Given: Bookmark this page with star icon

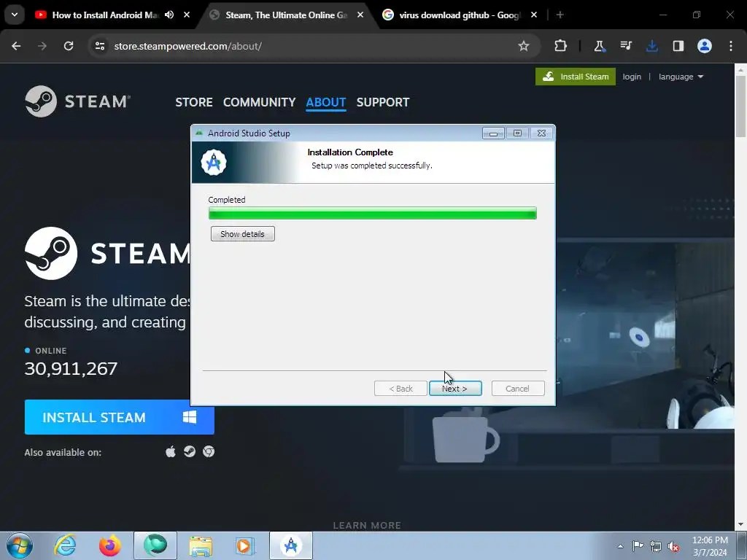Looking at the screenshot, I should [x=524, y=46].
